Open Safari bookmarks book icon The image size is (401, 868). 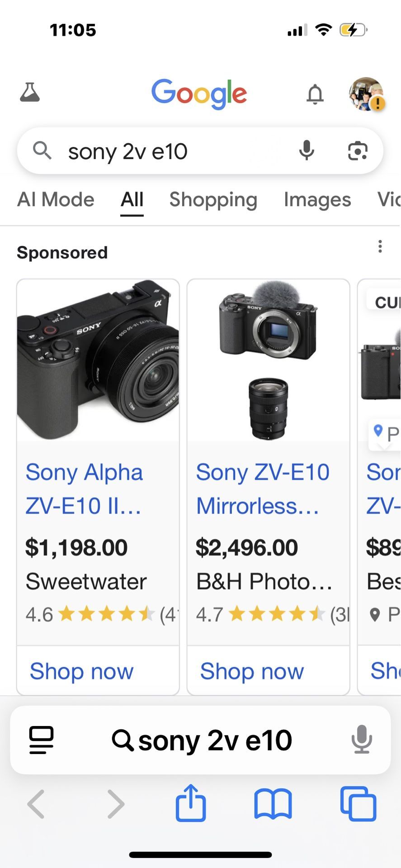[273, 804]
